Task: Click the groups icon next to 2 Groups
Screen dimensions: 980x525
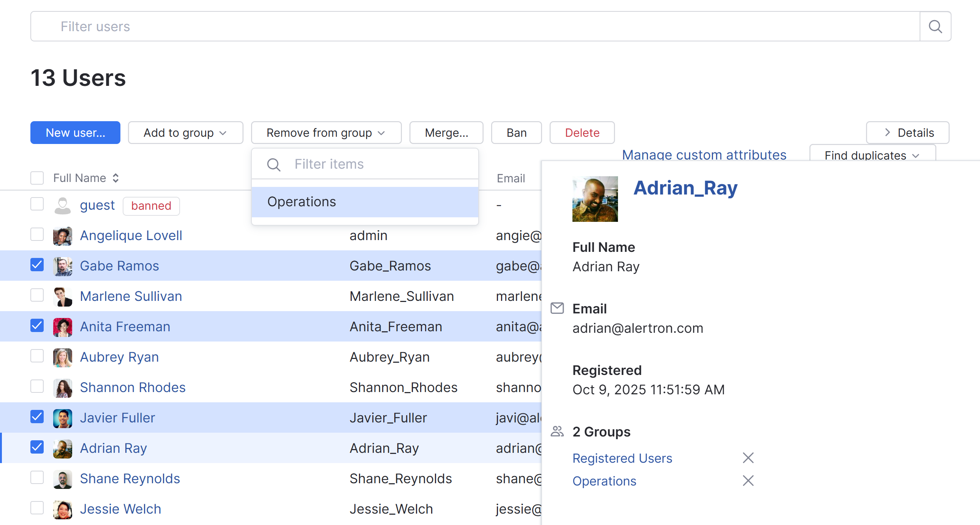Action: pos(557,431)
